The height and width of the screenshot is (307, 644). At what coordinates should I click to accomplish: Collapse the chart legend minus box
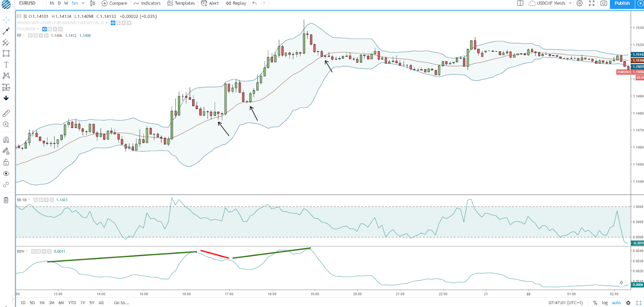point(19,16)
